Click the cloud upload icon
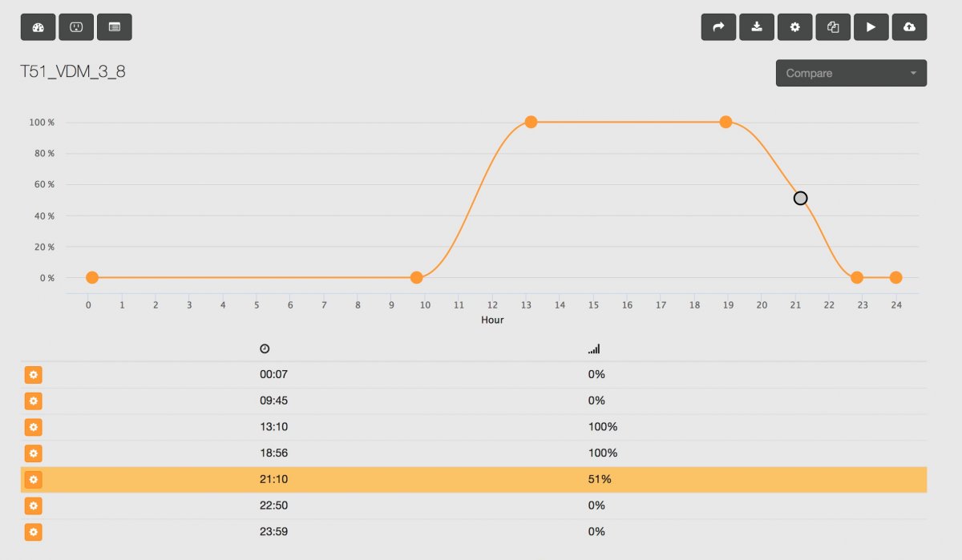The height and width of the screenshot is (560, 962). (x=909, y=26)
